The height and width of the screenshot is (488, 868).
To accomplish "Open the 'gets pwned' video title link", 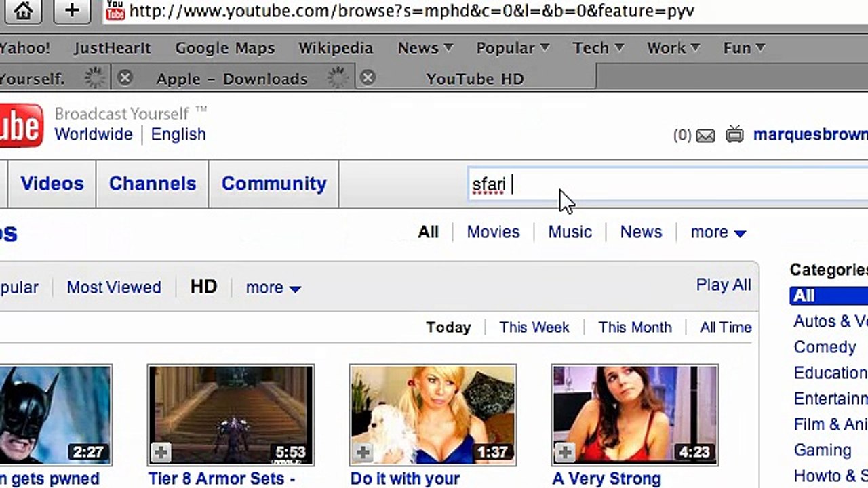I will (50, 479).
